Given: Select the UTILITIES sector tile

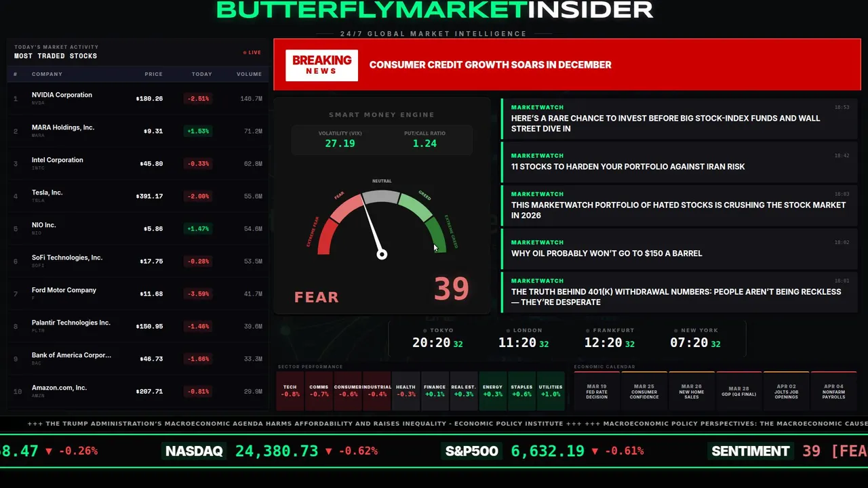Looking at the screenshot, I should pos(551,391).
